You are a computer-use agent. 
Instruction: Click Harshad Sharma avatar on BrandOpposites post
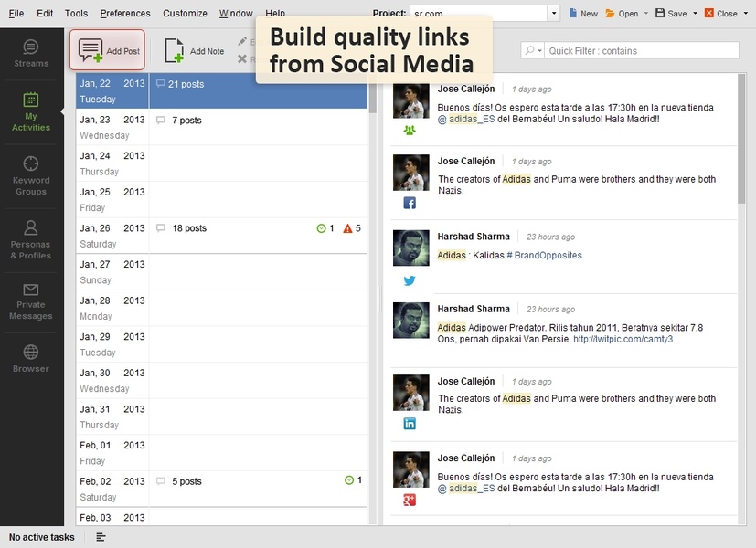pos(410,248)
